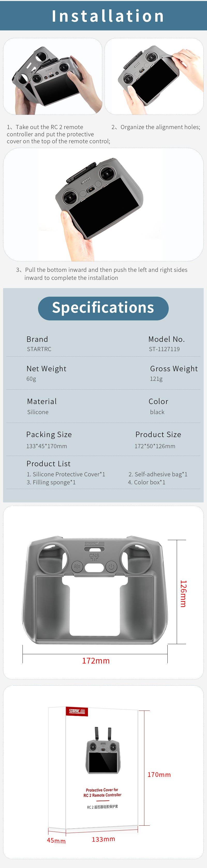The image size is (207, 868).
Task: Click the 126mm height dimension label
Action: 183,593
